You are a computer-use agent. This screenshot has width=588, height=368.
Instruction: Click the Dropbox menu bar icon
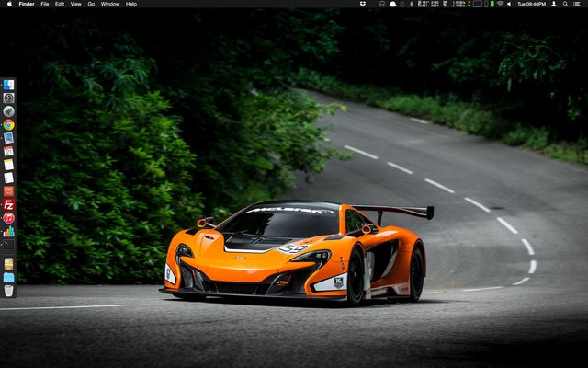pos(363,4)
